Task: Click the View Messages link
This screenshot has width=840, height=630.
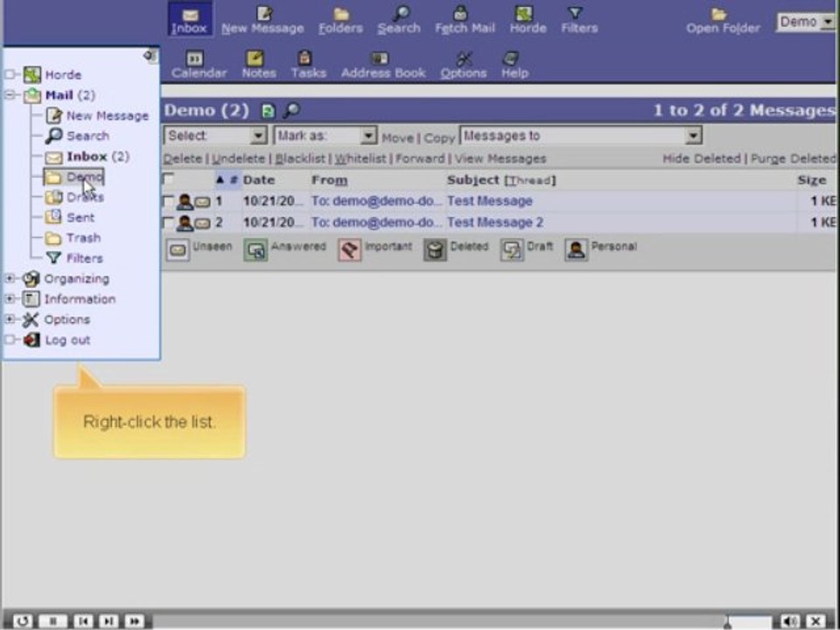Action: [x=500, y=158]
